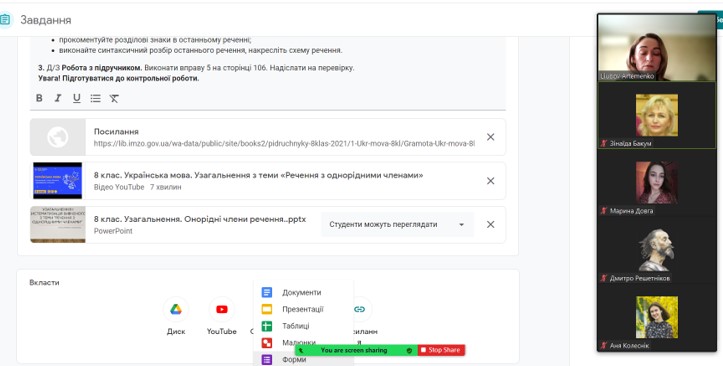Remove the PowerPoint pptx attachment
Screen dimensions: 723x366
click(491, 224)
